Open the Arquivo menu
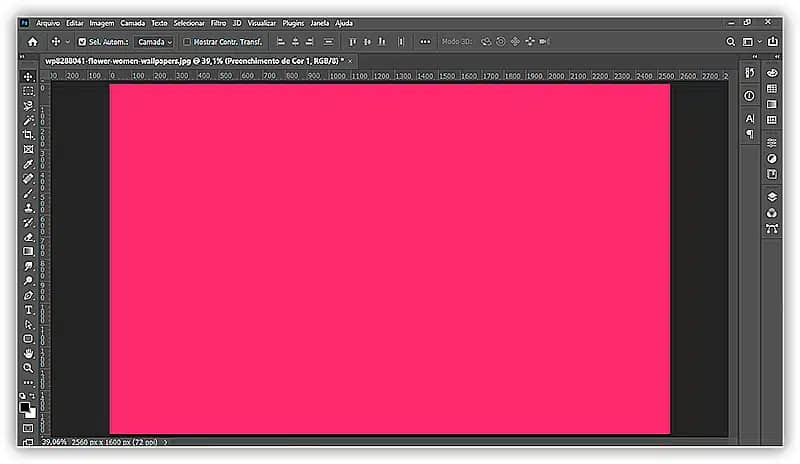This screenshot has width=800, height=464. click(x=48, y=23)
